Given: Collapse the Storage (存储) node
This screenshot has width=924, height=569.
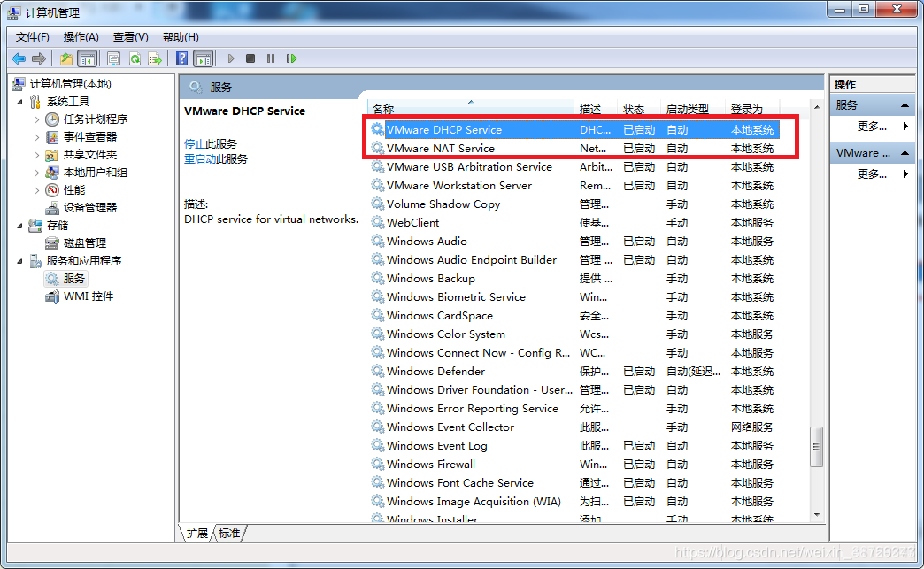Looking at the screenshot, I should click(20, 226).
